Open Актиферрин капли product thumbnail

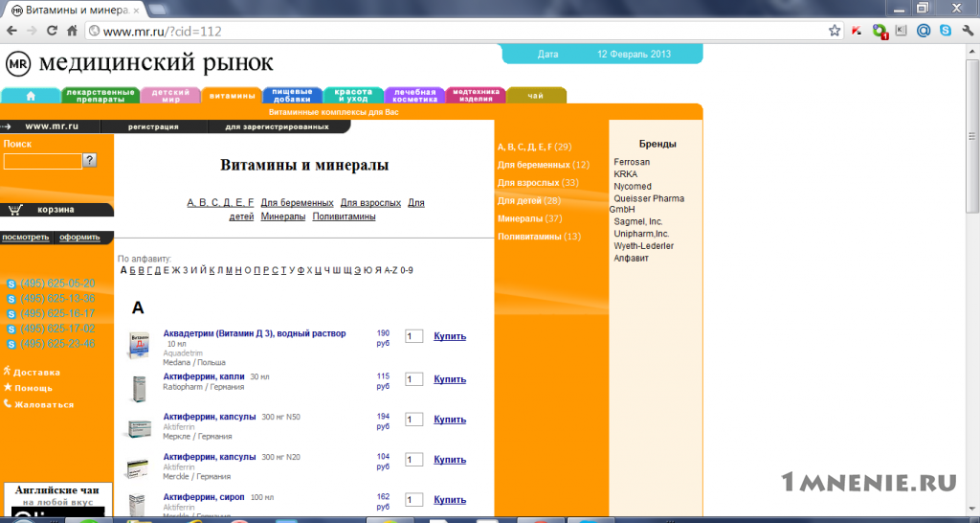[x=139, y=389]
